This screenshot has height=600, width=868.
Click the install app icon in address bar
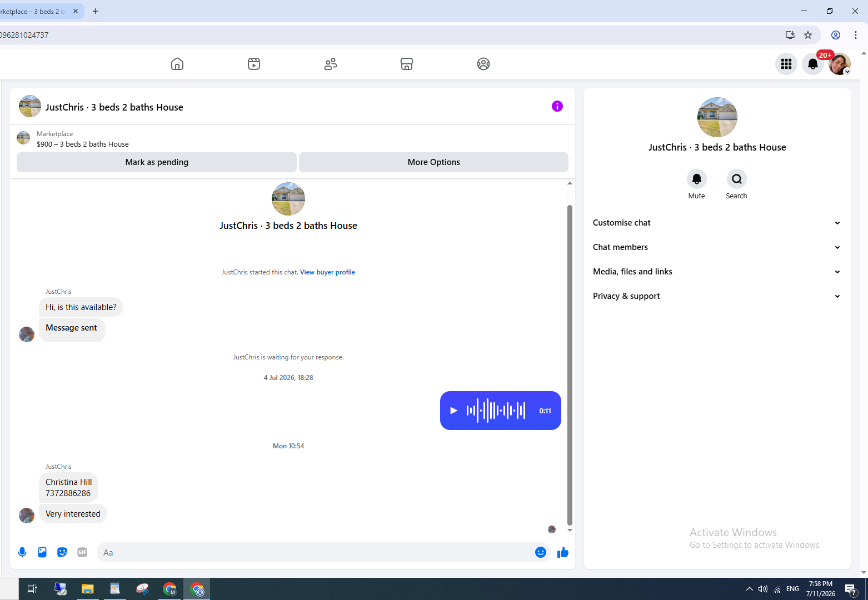[x=790, y=35]
